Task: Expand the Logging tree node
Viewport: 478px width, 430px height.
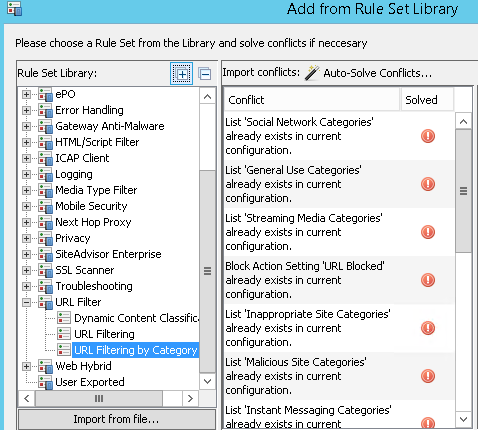Action: click(26, 175)
